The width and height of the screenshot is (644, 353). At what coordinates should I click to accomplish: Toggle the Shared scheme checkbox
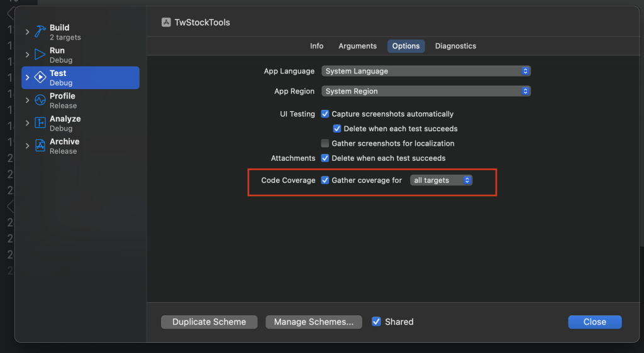point(376,322)
